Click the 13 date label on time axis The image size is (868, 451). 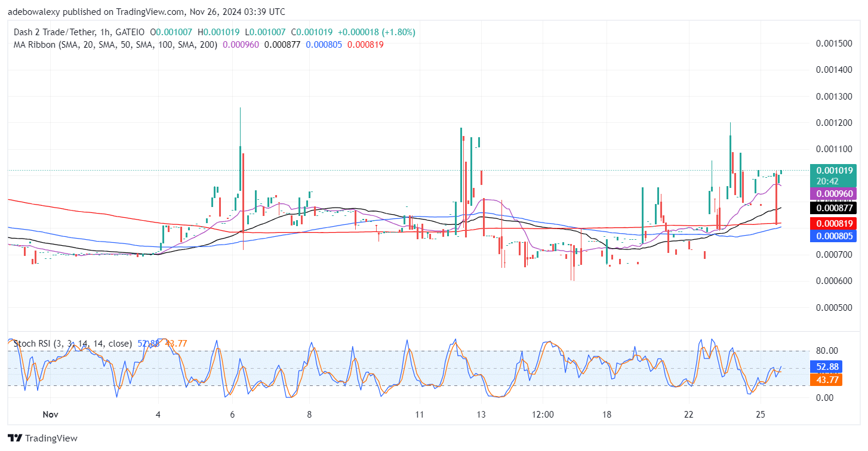coord(480,414)
